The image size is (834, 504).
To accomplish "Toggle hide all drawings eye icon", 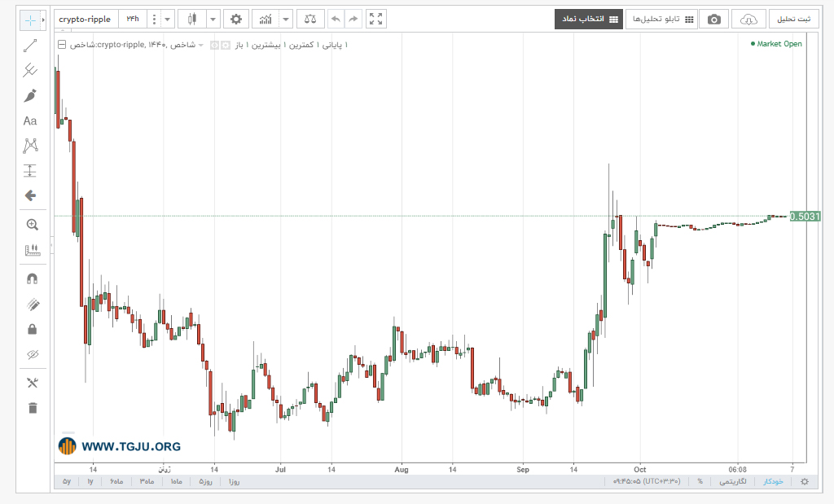I will point(33,355).
